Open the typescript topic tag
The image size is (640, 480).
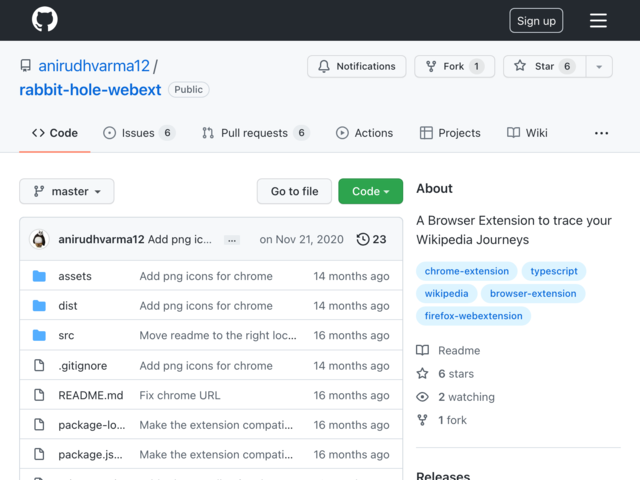pyautogui.click(x=554, y=271)
